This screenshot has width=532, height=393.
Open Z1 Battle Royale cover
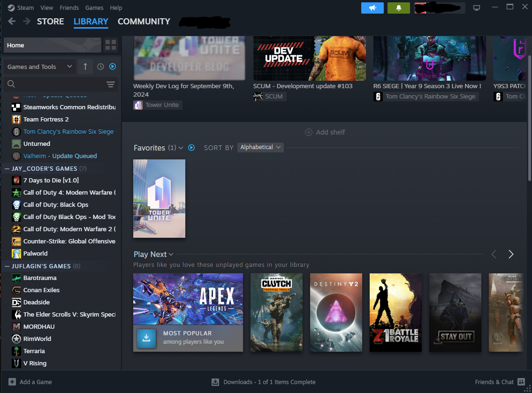(395, 312)
